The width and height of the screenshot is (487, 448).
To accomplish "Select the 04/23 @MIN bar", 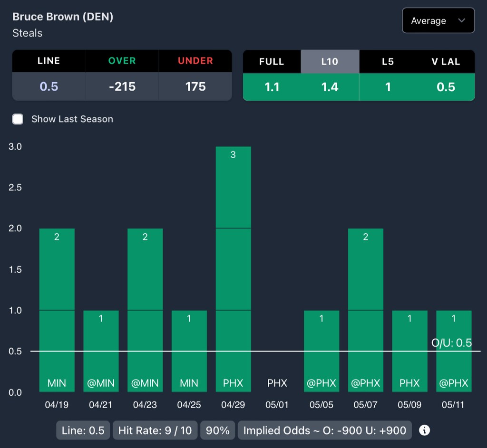I will pos(145,310).
